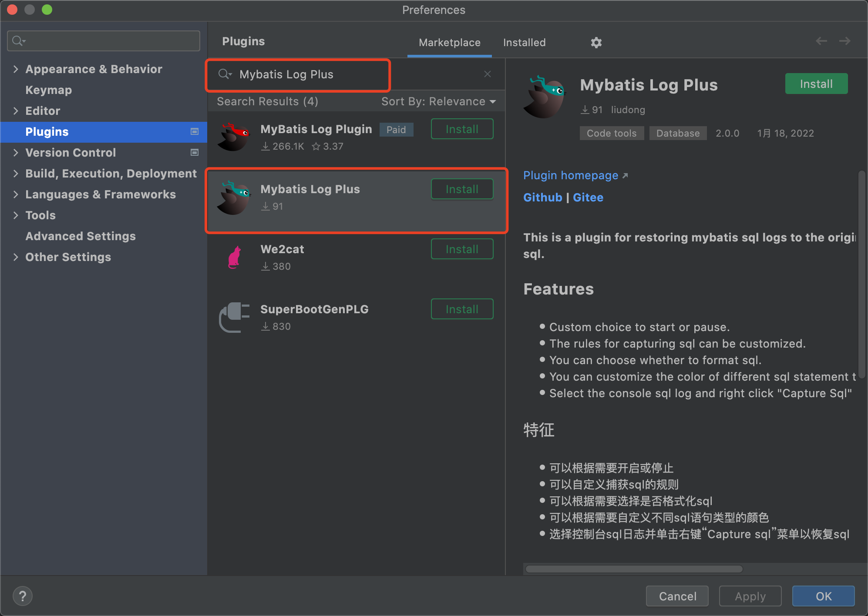Image resolution: width=868 pixels, height=616 pixels.
Task: Click the help question mark button
Action: click(23, 596)
